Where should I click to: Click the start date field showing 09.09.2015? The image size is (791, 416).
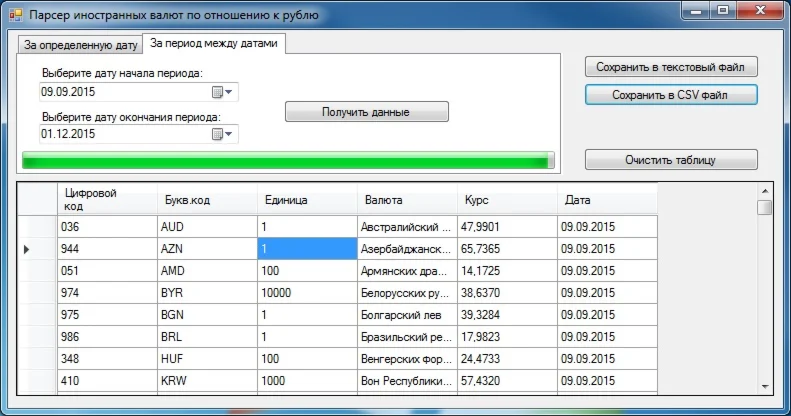click(x=120, y=92)
